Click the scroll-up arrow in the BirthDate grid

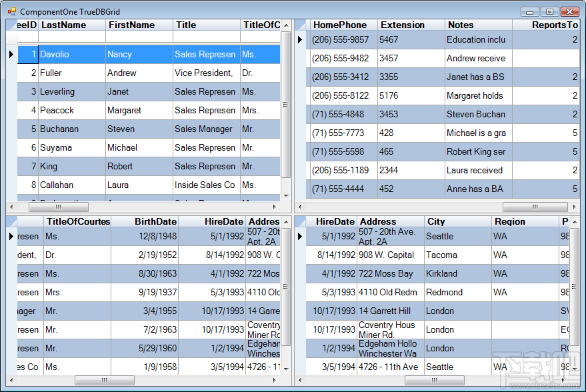coord(286,222)
